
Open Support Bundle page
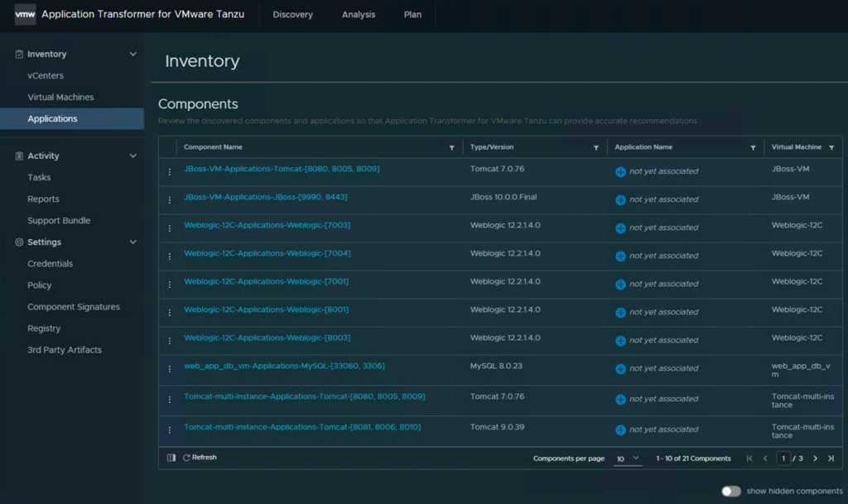[59, 220]
